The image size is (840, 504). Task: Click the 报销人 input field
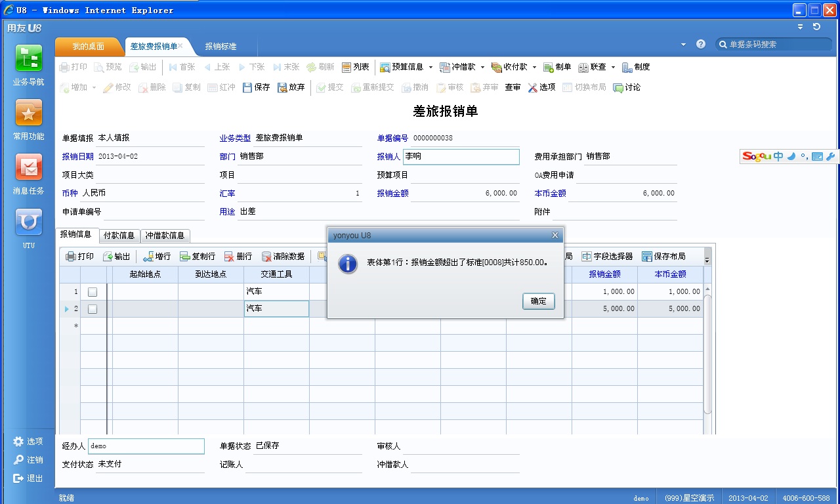point(461,157)
